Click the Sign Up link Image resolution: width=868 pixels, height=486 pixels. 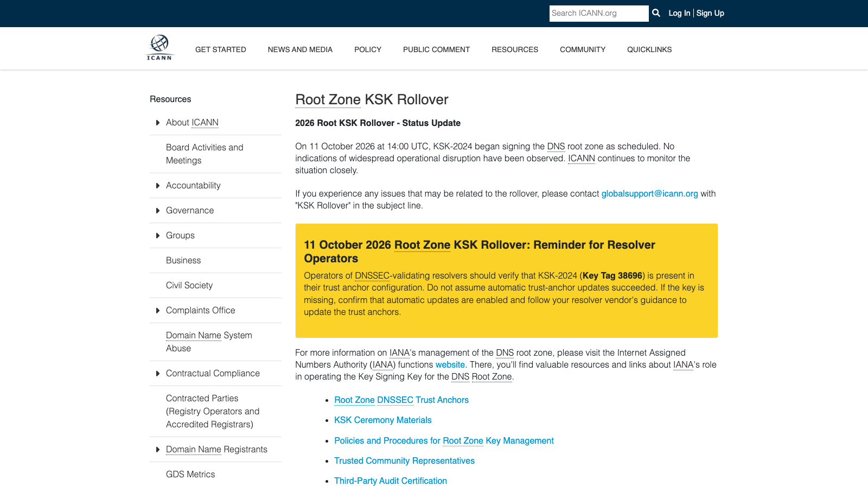710,13
